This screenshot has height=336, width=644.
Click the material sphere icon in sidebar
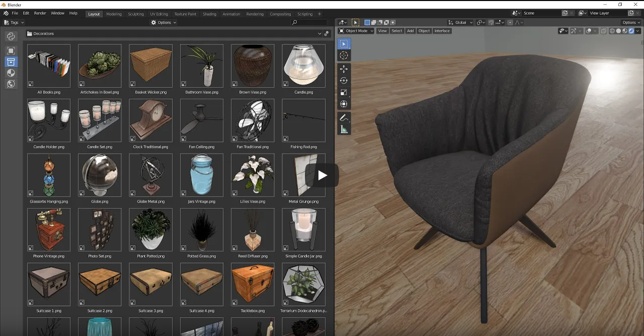11,73
